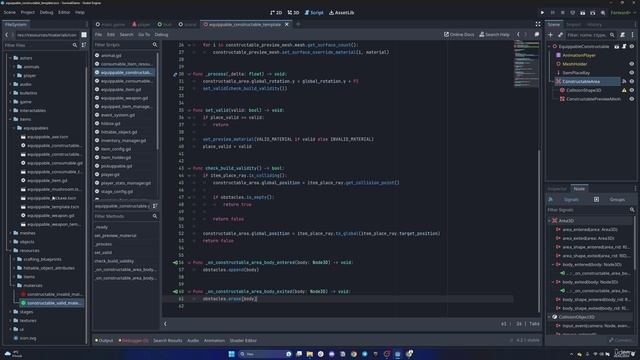
Task: Expand the game folder in FileSystem
Action: click(11, 102)
